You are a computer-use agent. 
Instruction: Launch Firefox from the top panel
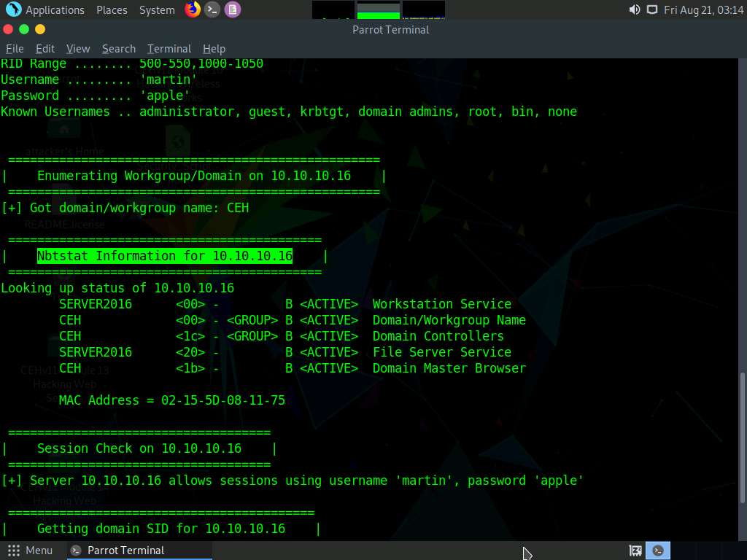pos(193,9)
